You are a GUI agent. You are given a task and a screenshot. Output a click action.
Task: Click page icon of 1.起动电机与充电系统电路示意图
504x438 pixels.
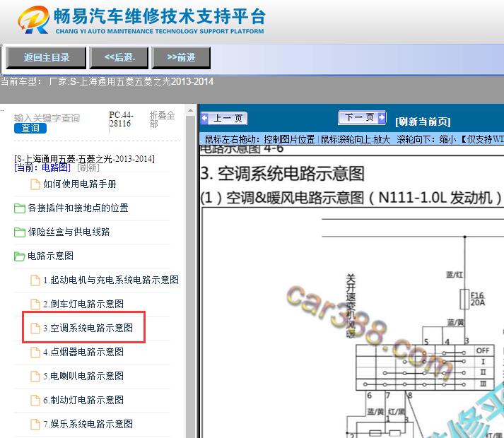click(35, 280)
